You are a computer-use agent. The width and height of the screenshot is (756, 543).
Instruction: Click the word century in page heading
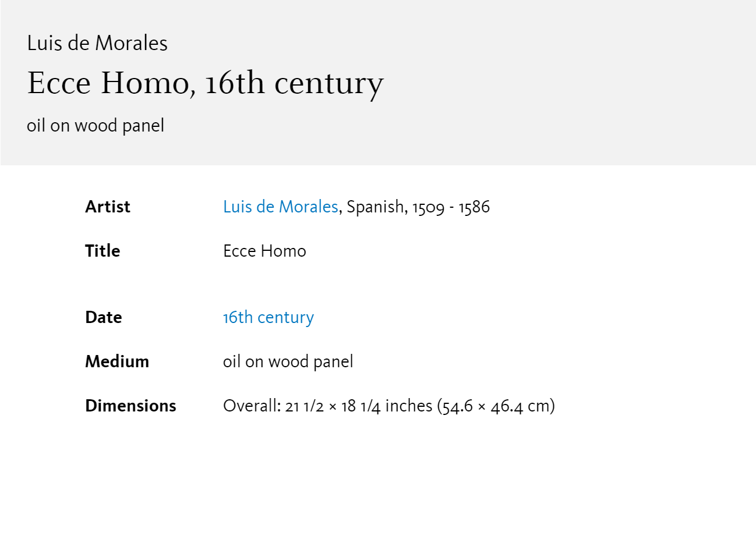pos(329,84)
